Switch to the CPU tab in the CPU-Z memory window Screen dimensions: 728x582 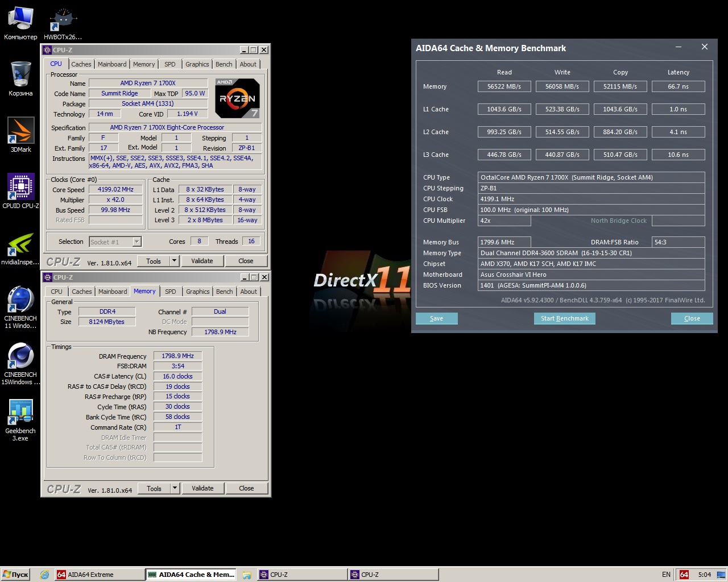coord(57,292)
